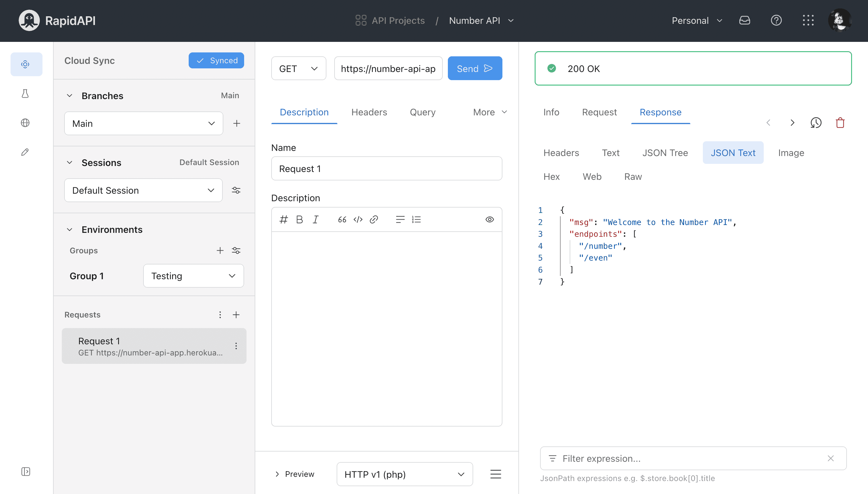Open the Default Session dropdown
The image size is (868, 494).
click(x=143, y=190)
